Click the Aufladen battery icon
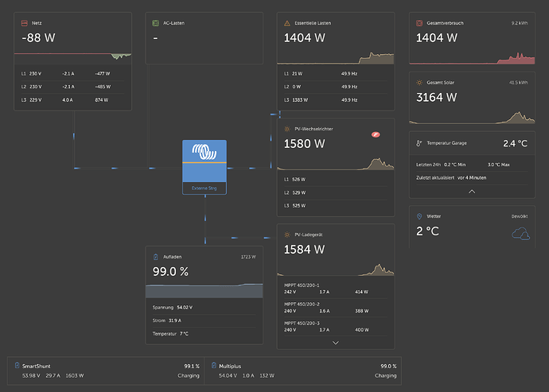Screen dimensions: 549x392 (156, 257)
